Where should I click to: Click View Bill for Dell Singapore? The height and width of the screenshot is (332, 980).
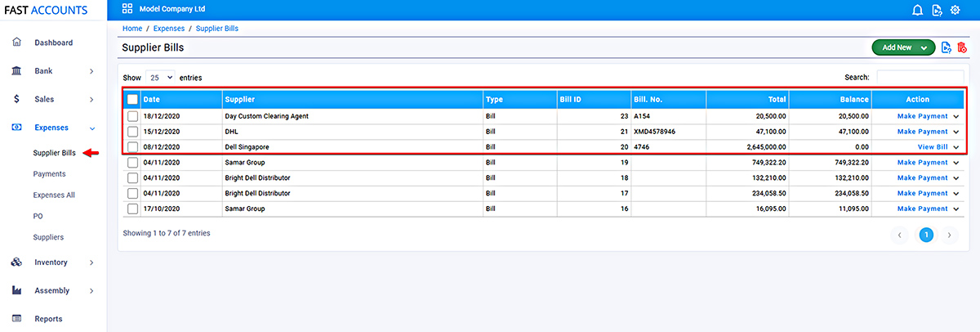tap(933, 147)
